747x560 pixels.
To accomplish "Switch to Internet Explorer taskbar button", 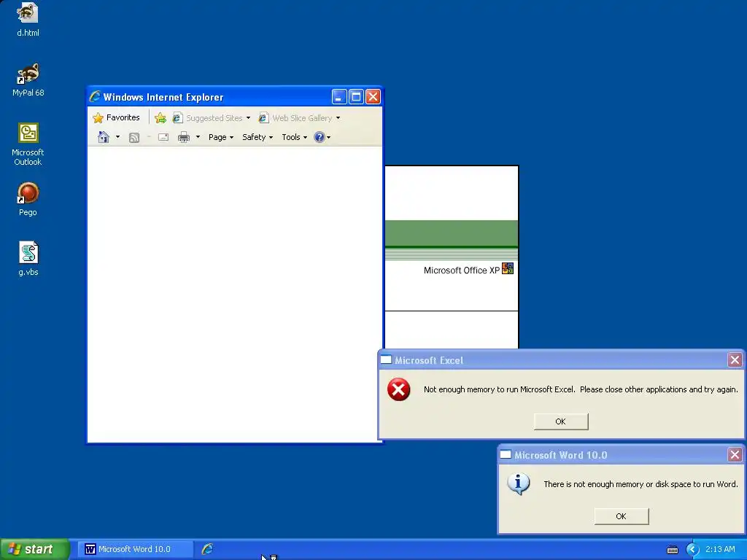I will (207, 549).
